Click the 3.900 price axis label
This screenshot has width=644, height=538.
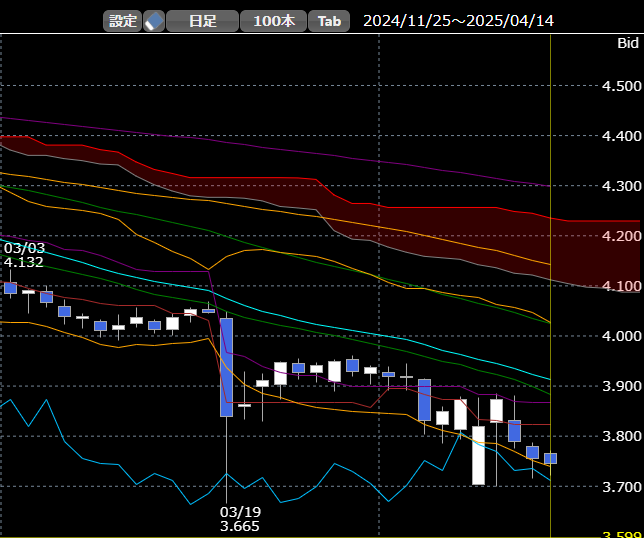[621, 386]
